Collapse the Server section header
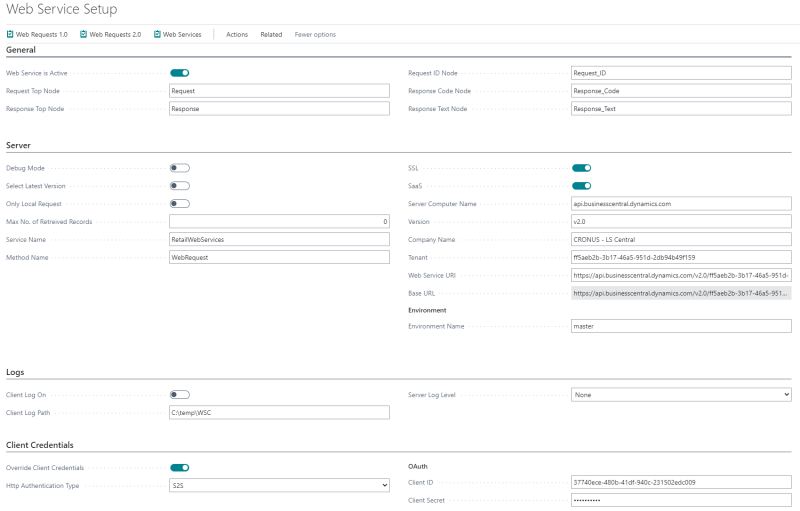This screenshot has width=800, height=511. [x=19, y=145]
